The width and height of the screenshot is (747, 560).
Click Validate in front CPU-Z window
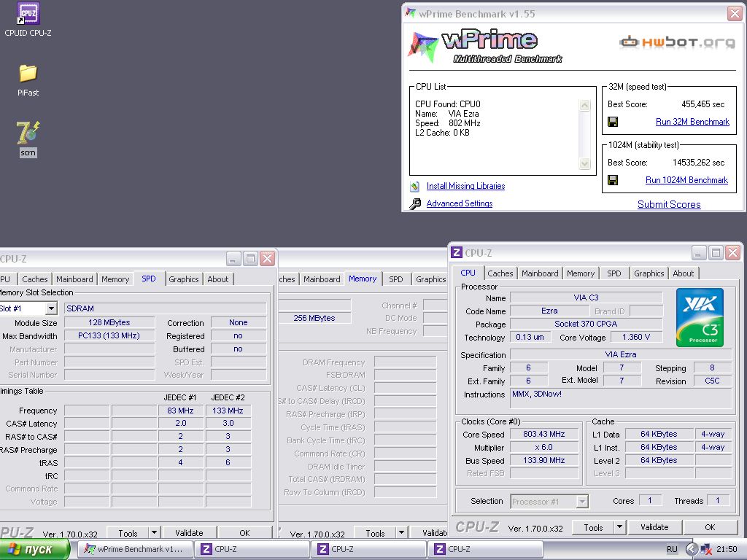(654, 528)
